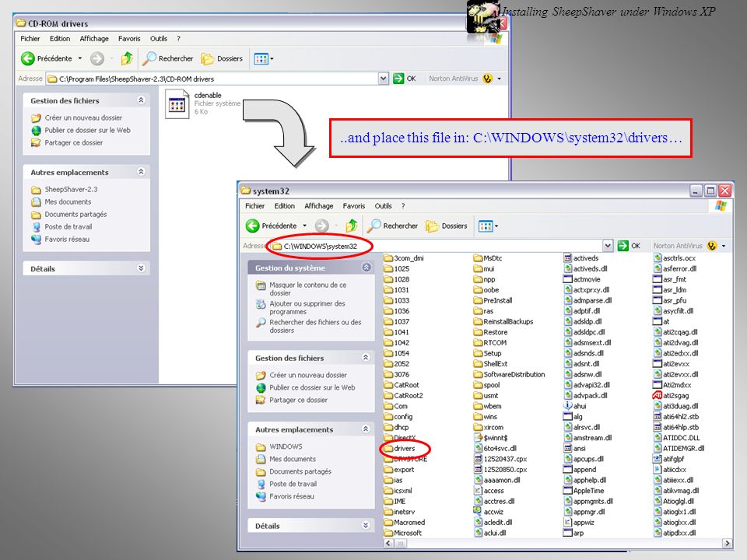
Task: Open Affichage menu in CD-ROM drivers window
Action: 94,39
